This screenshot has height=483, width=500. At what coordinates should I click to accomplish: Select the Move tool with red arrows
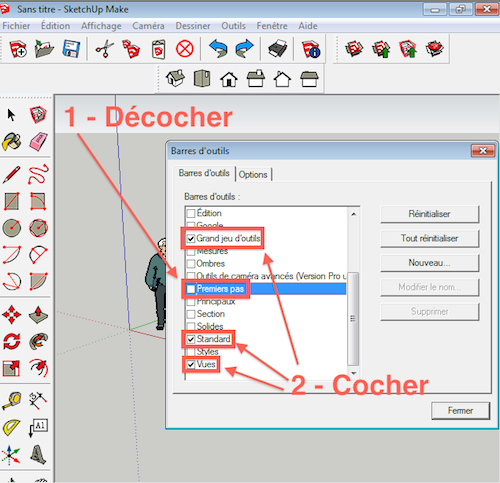click(11, 315)
